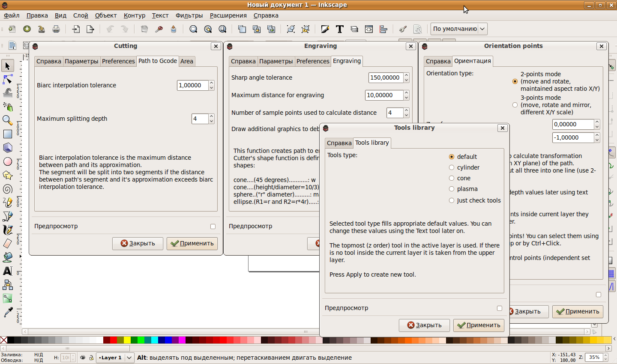The width and height of the screenshot is (617, 364).
Task: Toggle preview checkbox in Orientation points dialog
Action: pyautogui.click(x=599, y=295)
